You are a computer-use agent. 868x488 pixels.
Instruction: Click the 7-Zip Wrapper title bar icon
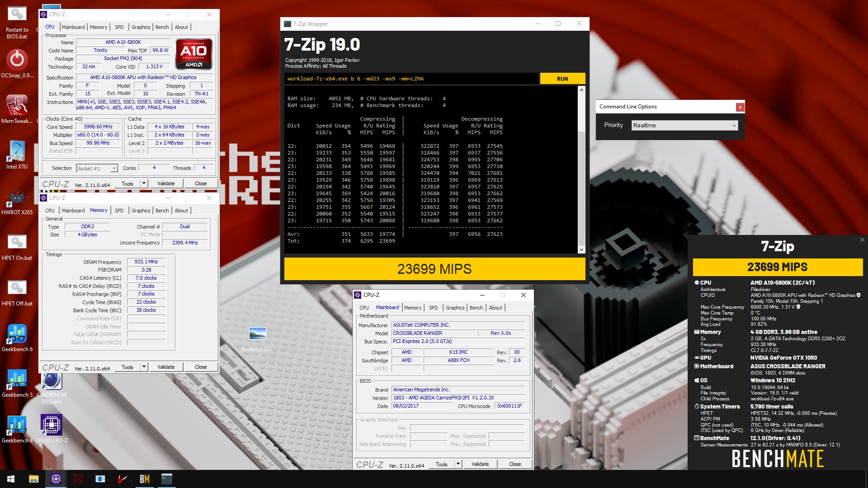tap(288, 24)
